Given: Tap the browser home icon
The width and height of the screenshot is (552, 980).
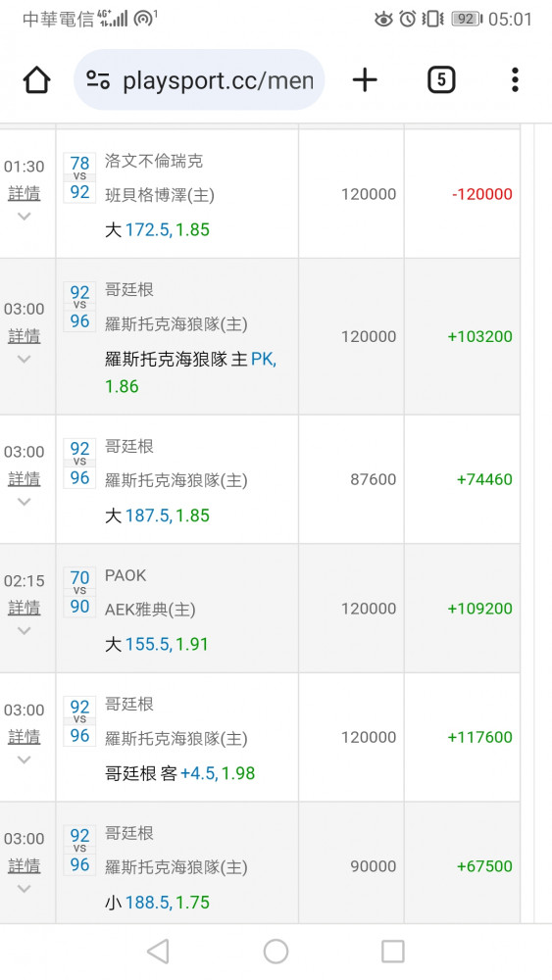Looking at the screenshot, I should pyautogui.click(x=36, y=80).
